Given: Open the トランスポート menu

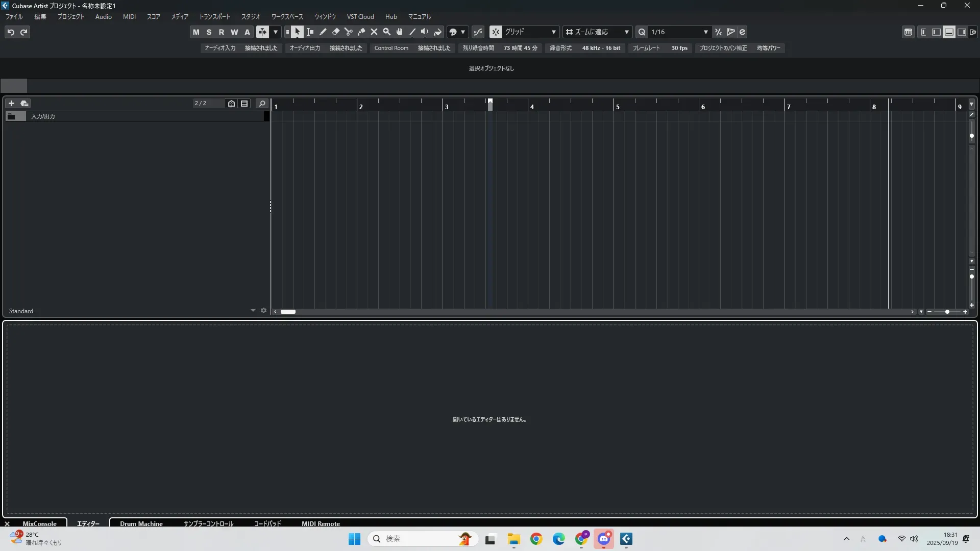Looking at the screenshot, I should (x=214, y=17).
